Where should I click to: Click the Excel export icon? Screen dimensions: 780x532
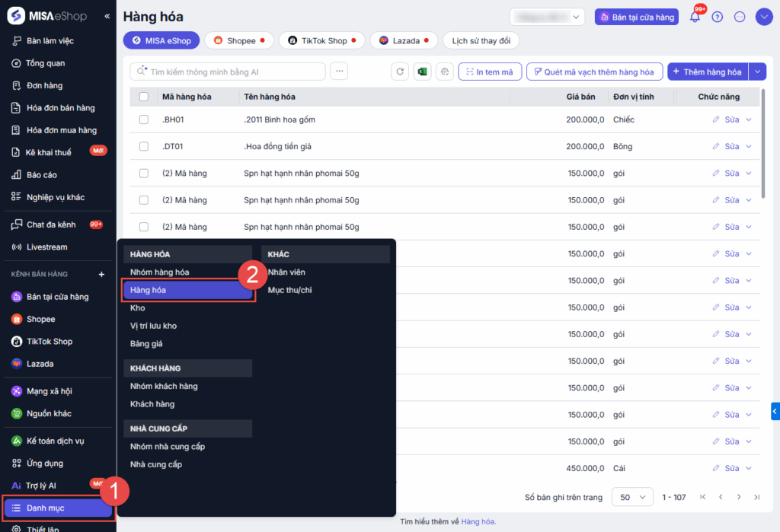[422, 72]
